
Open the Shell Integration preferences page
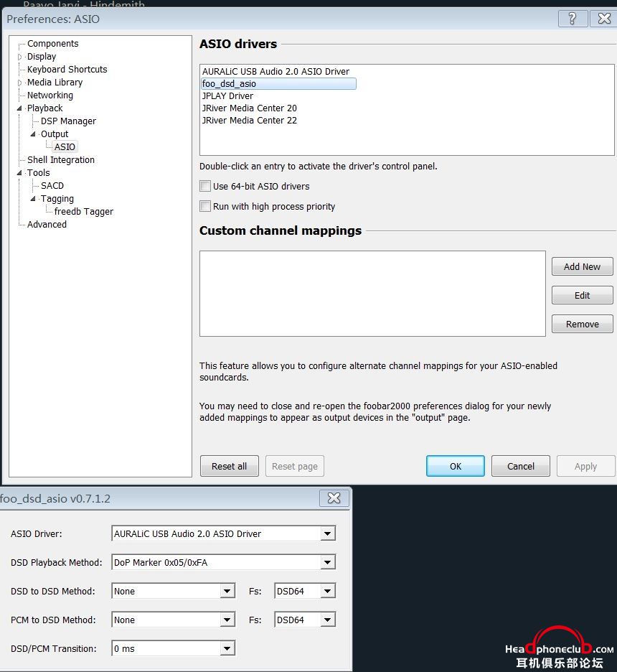61,160
